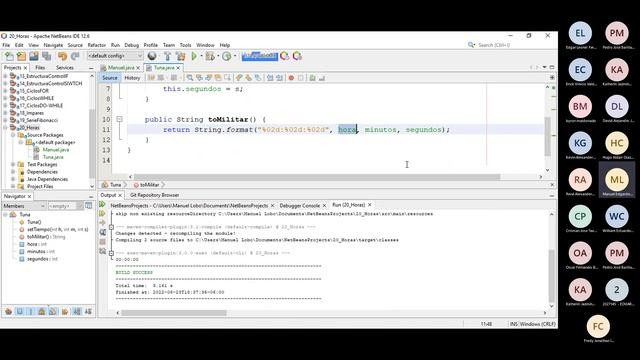Image resolution: width=640 pixels, height=360 pixels.
Task: Open the Git Repository Browser tab
Action: coord(154,195)
